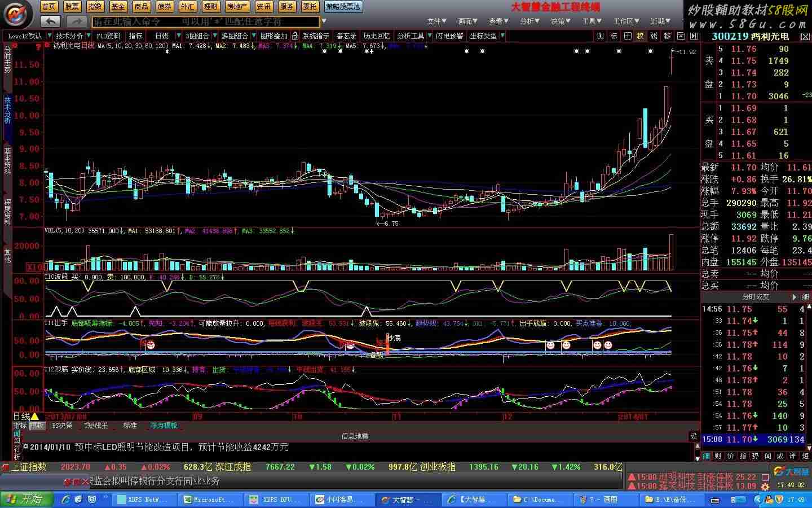Expand the 技术分析 dropdown
812x508 pixels.
coord(89,36)
